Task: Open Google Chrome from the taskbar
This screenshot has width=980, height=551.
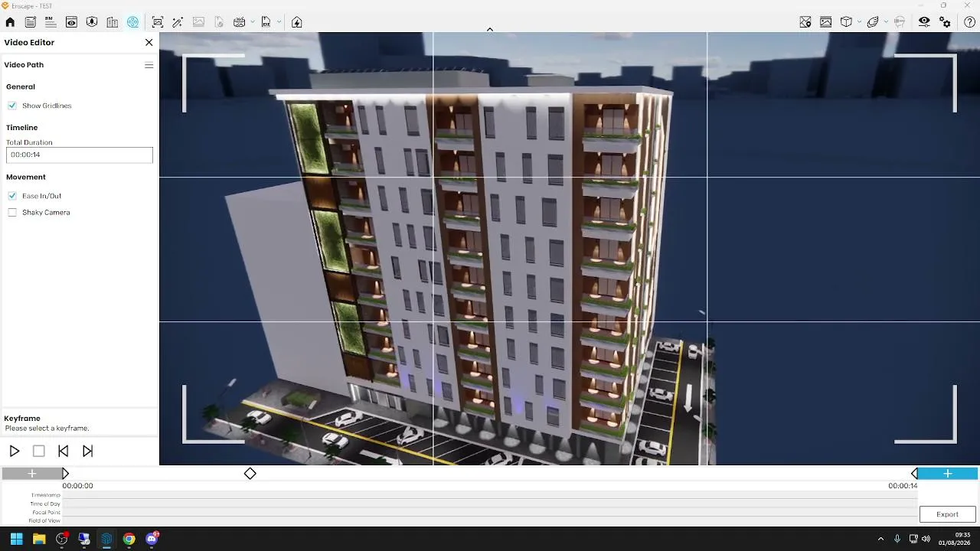Action: (129, 539)
